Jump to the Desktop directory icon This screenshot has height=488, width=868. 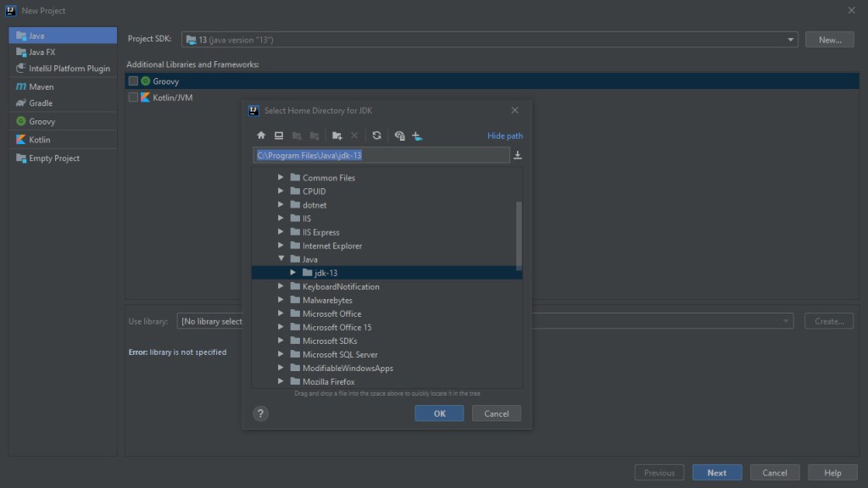[278, 136]
